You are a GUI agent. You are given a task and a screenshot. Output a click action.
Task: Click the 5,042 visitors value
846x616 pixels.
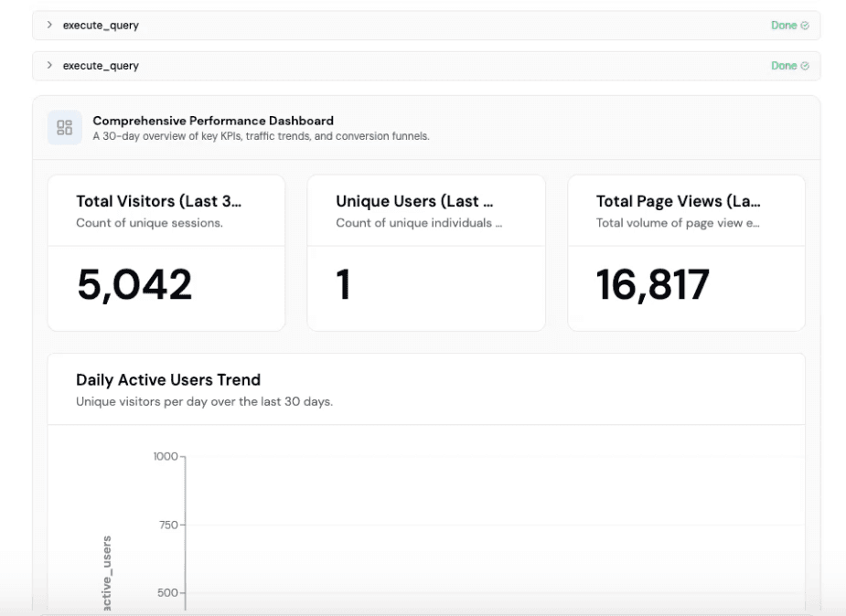click(134, 284)
